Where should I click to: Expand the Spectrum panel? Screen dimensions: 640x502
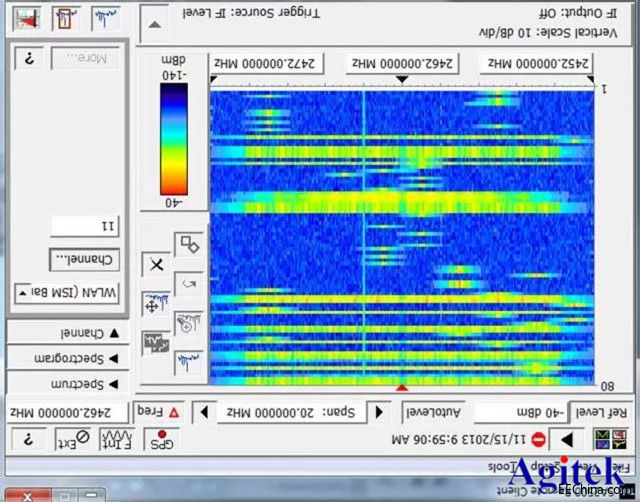(x=67, y=384)
